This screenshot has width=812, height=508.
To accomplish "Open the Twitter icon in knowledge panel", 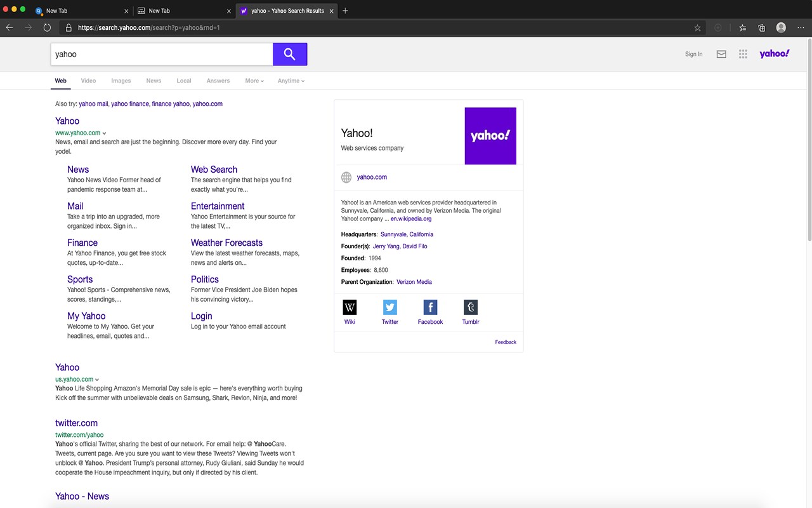I will point(390,307).
